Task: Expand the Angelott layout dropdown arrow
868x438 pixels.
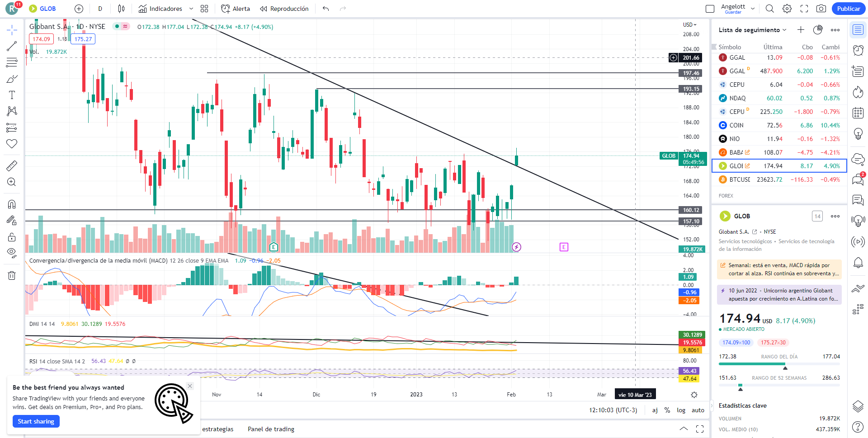Action: pyautogui.click(x=753, y=9)
